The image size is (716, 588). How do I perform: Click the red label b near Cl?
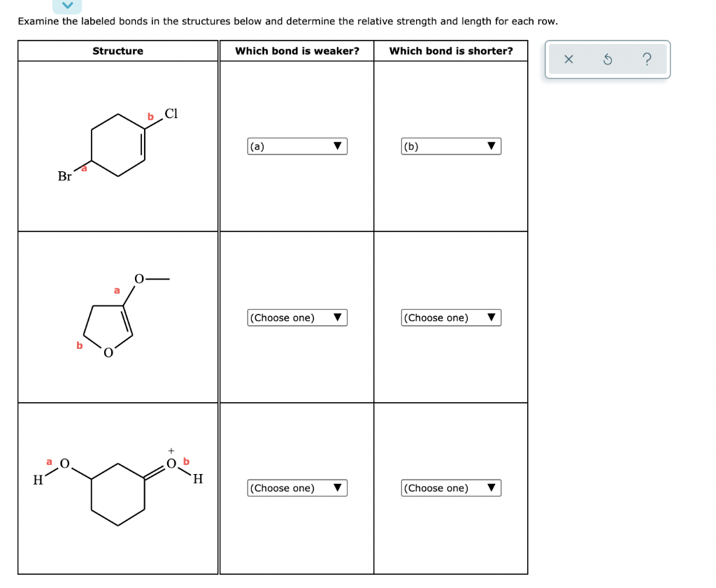[150, 116]
